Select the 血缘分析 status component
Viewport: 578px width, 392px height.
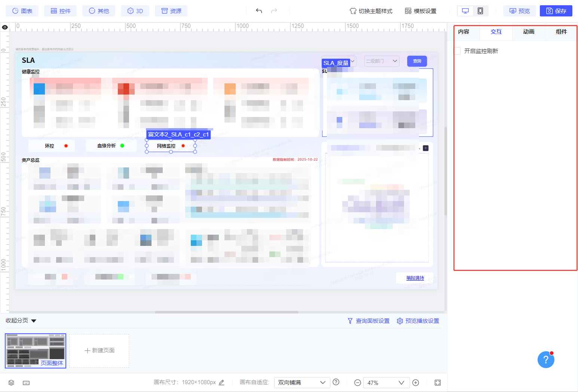111,146
